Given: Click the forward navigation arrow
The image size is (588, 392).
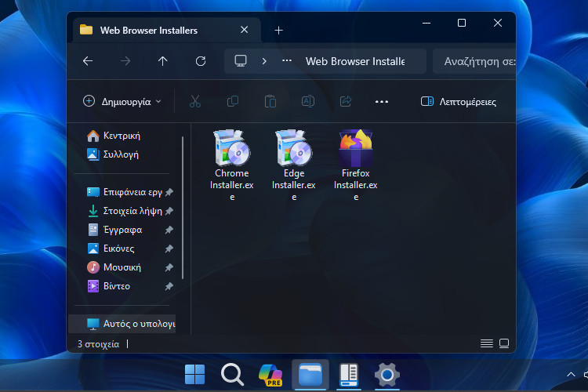Looking at the screenshot, I should tap(125, 61).
